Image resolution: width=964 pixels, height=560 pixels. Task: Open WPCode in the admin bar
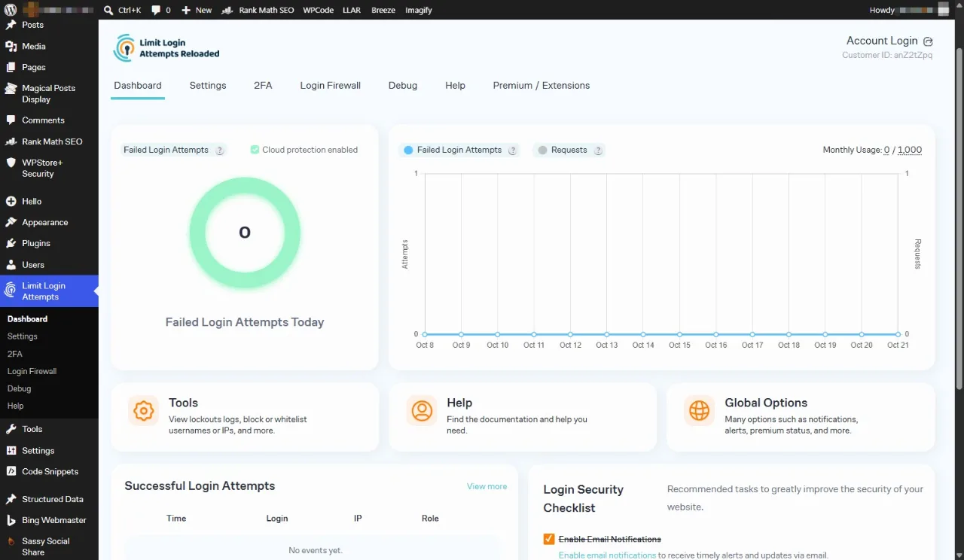(x=319, y=11)
